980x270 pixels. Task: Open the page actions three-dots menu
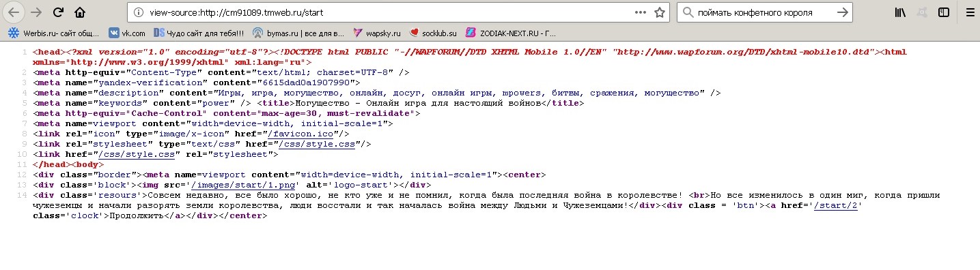click(640, 12)
